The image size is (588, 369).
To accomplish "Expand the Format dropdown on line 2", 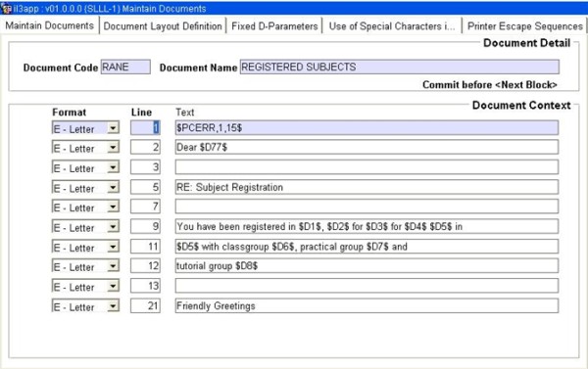I will tap(113, 148).
